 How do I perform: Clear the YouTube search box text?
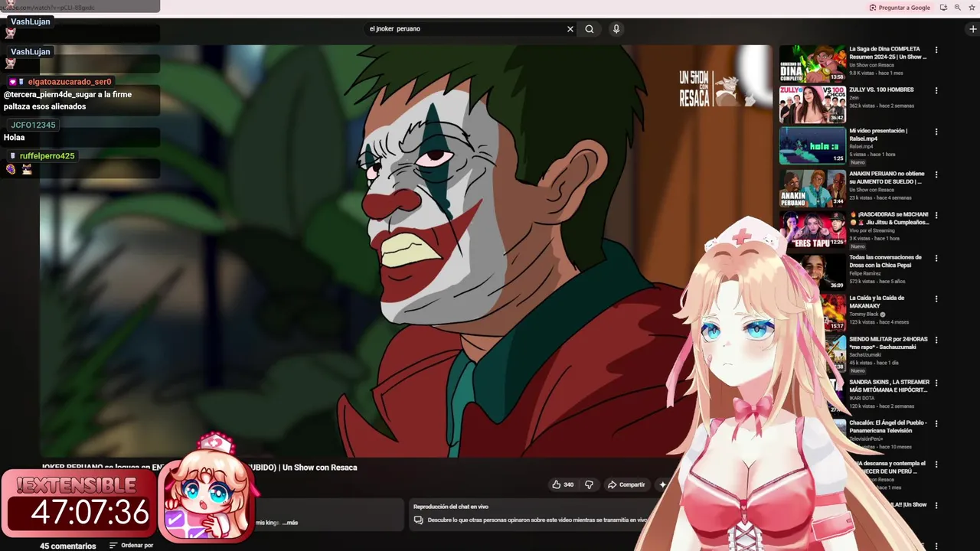[x=570, y=29]
